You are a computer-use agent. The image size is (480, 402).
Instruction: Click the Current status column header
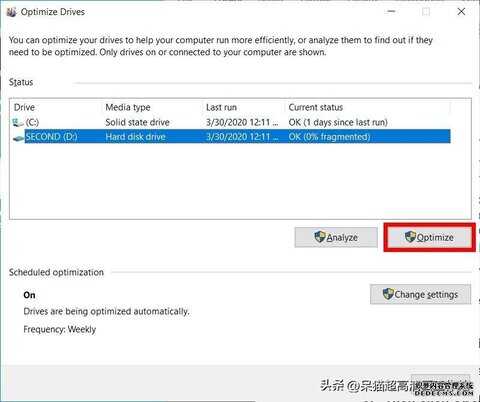click(x=316, y=107)
